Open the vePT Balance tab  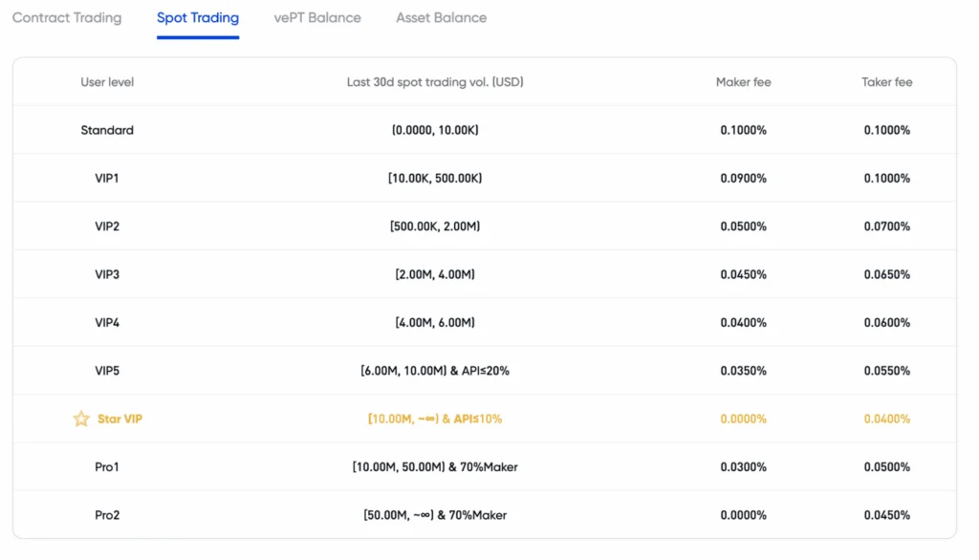tap(316, 17)
